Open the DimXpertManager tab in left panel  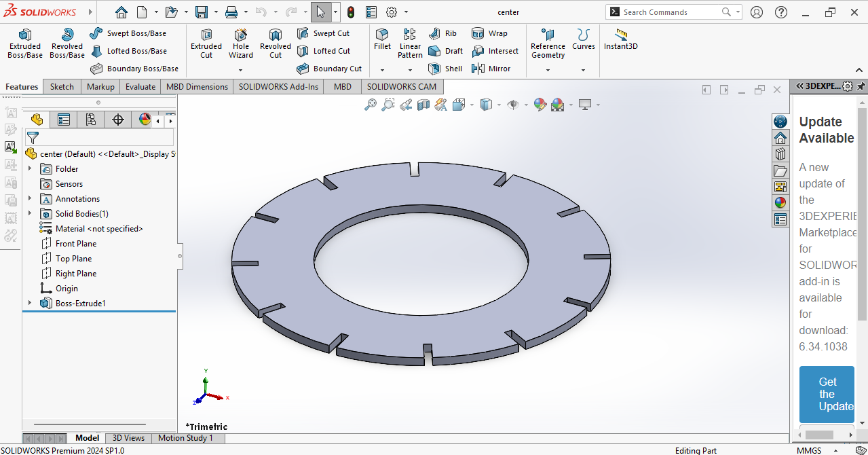117,120
